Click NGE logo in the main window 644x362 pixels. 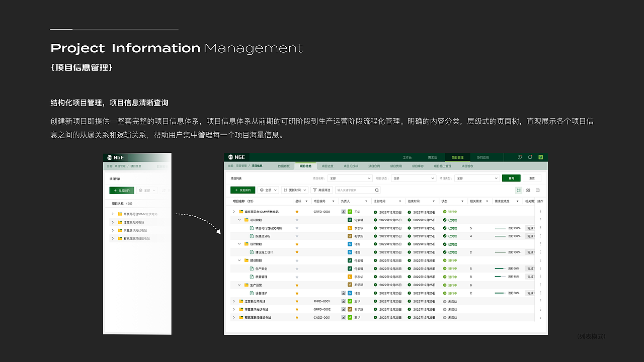[237, 157]
